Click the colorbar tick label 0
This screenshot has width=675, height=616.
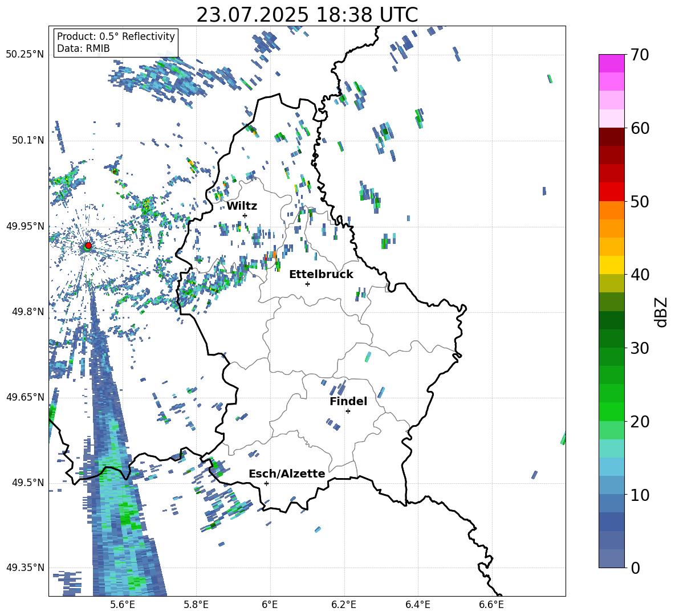636,568
